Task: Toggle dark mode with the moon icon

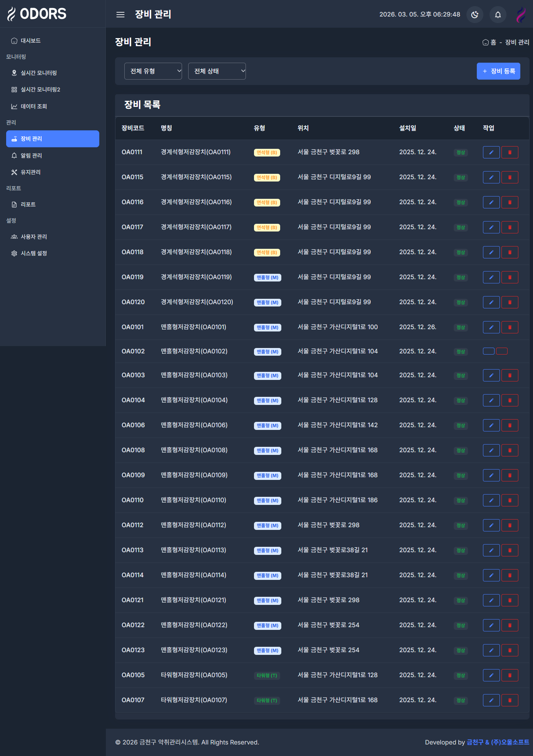Action: tap(475, 15)
